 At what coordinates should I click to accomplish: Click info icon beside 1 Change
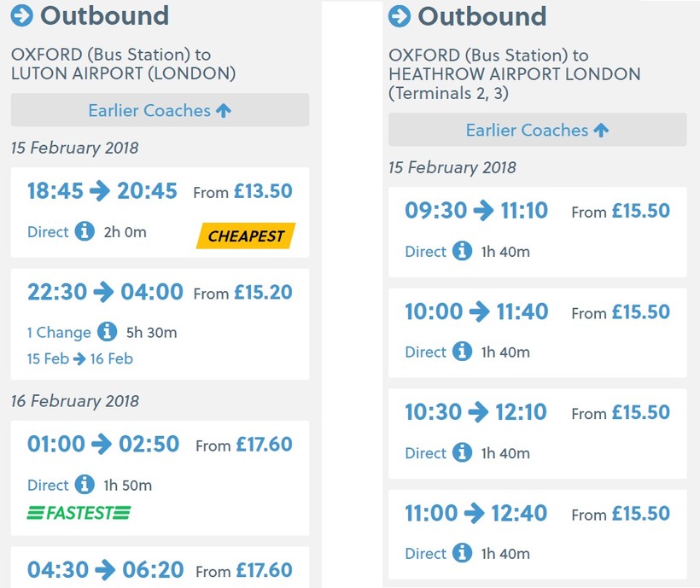[x=107, y=332]
